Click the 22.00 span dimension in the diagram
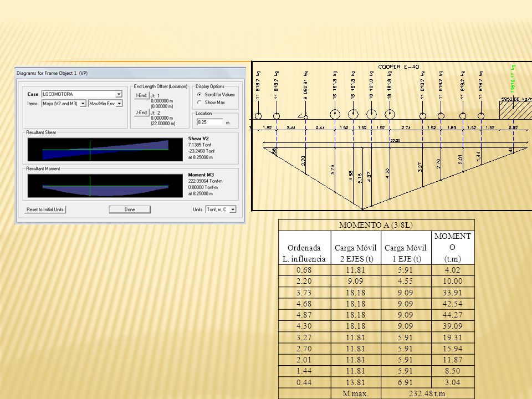Viewport: 532px width, 399px height. [395, 140]
